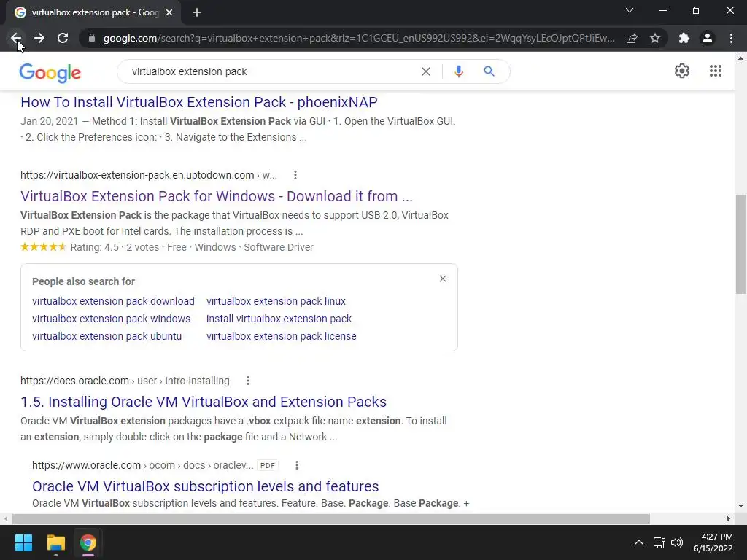747x560 pixels.
Task: Open the Chrome profile avatar
Action: pos(708,38)
